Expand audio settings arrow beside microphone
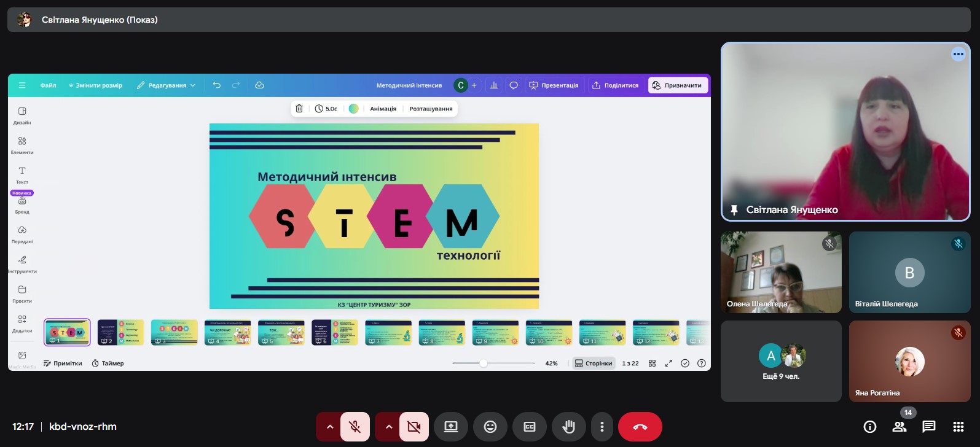This screenshot has width=980, height=447. [329, 427]
